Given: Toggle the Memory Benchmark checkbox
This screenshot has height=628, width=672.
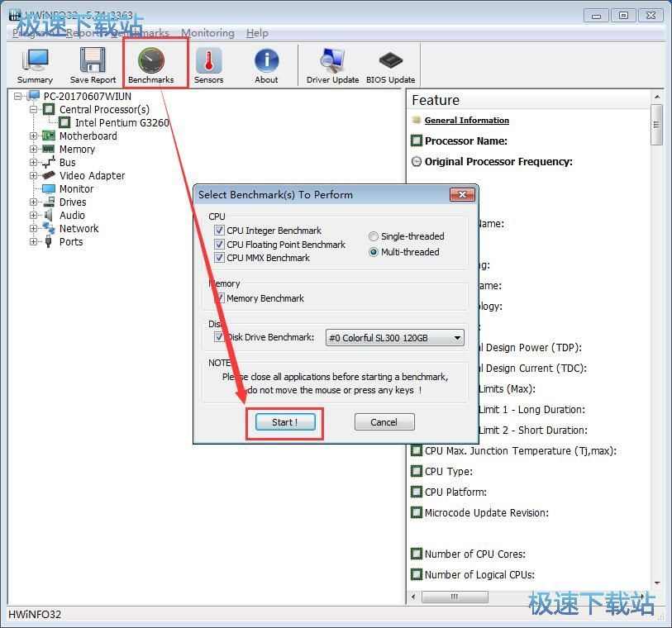Looking at the screenshot, I should pyautogui.click(x=219, y=297).
